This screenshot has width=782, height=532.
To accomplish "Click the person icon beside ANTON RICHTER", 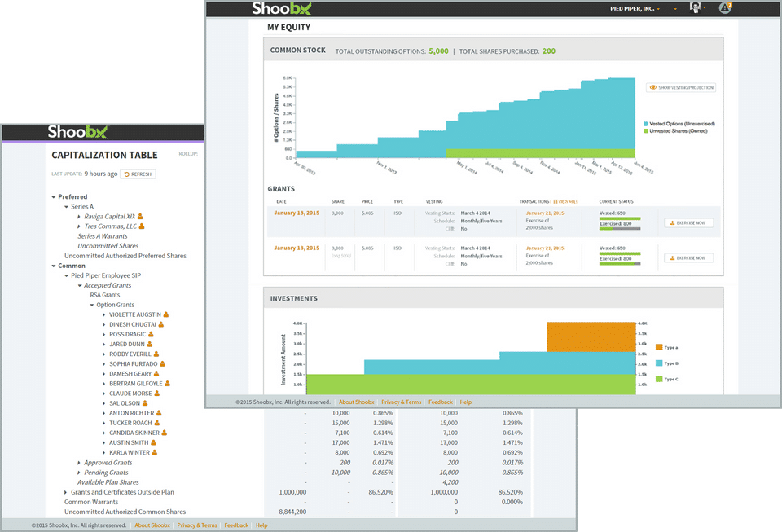I will 159,413.
